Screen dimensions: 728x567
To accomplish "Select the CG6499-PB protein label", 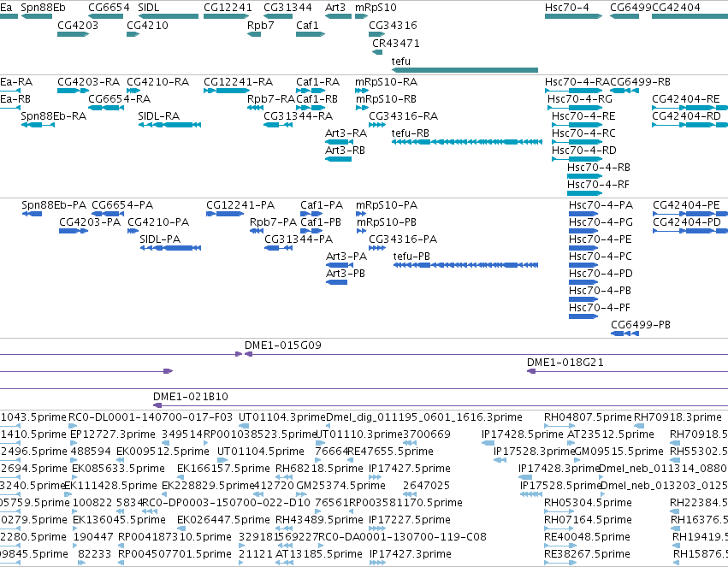I will pos(641,325).
